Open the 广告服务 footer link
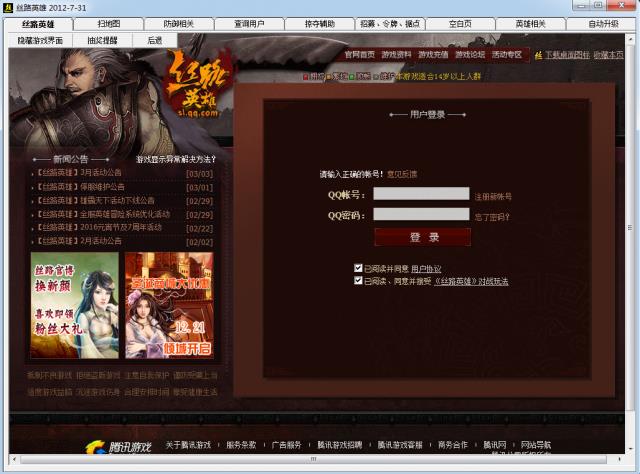640x474 pixels. [287, 445]
